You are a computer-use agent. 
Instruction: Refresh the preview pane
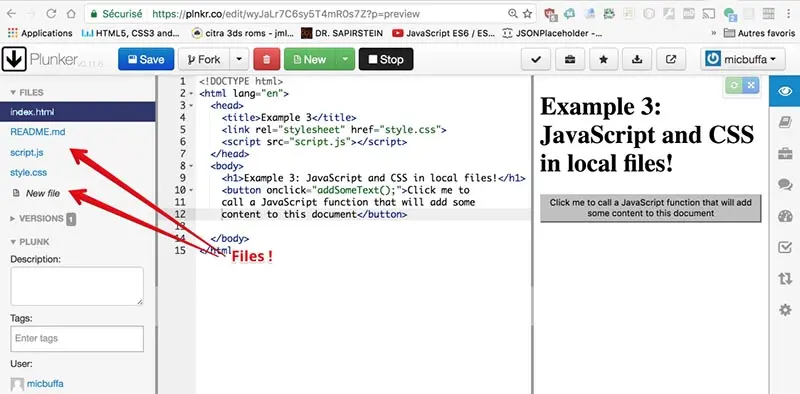734,85
